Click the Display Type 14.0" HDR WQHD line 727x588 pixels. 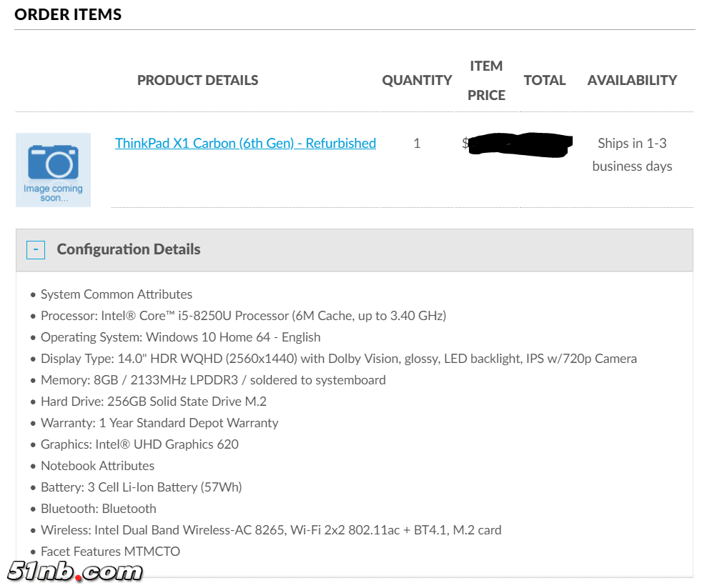(x=338, y=359)
